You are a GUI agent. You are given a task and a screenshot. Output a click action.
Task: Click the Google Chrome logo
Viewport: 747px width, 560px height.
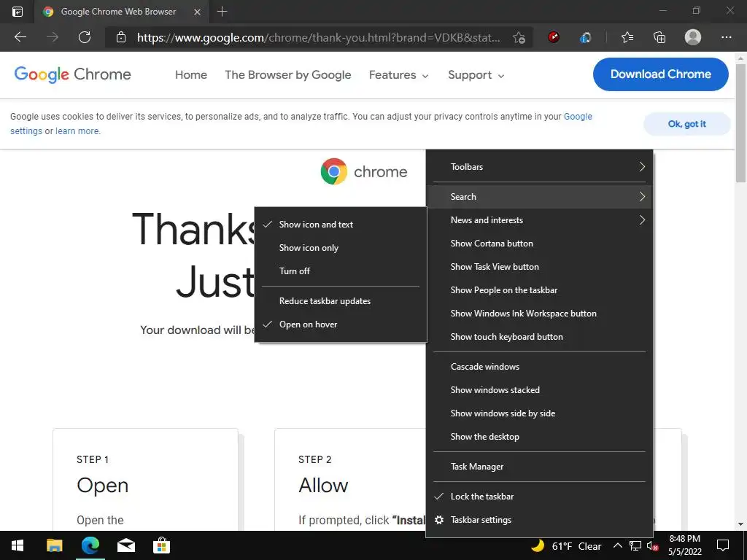pos(72,74)
